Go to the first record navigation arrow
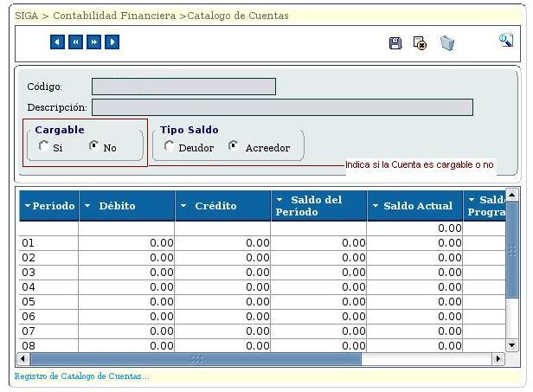The image size is (533, 392). click(58, 42)
